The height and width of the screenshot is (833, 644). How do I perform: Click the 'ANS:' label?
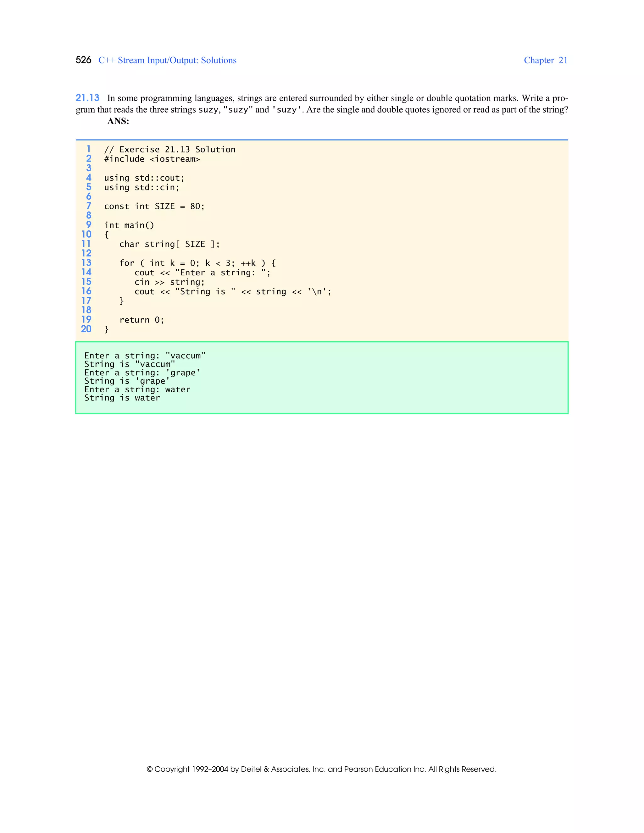118,121
